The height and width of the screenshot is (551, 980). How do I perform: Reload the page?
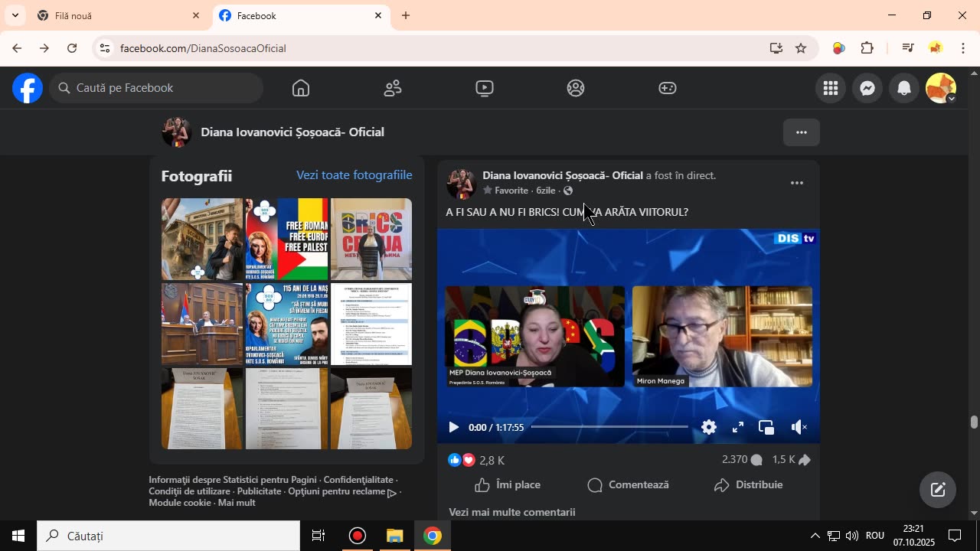[x=72, y=48]
